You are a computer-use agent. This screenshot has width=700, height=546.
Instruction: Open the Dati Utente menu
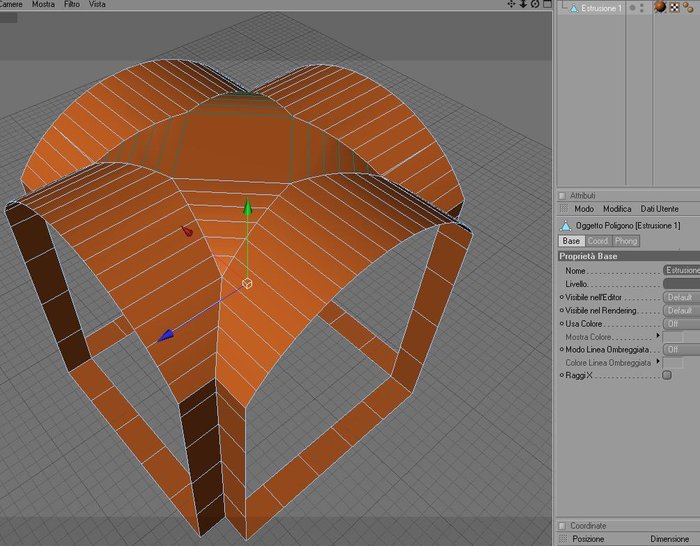[659, 209]
